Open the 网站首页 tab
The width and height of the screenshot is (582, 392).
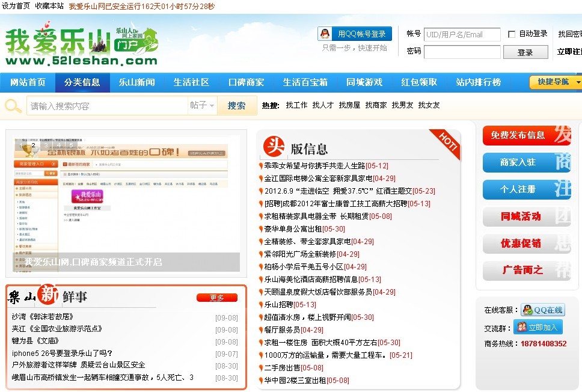point(28,82)
